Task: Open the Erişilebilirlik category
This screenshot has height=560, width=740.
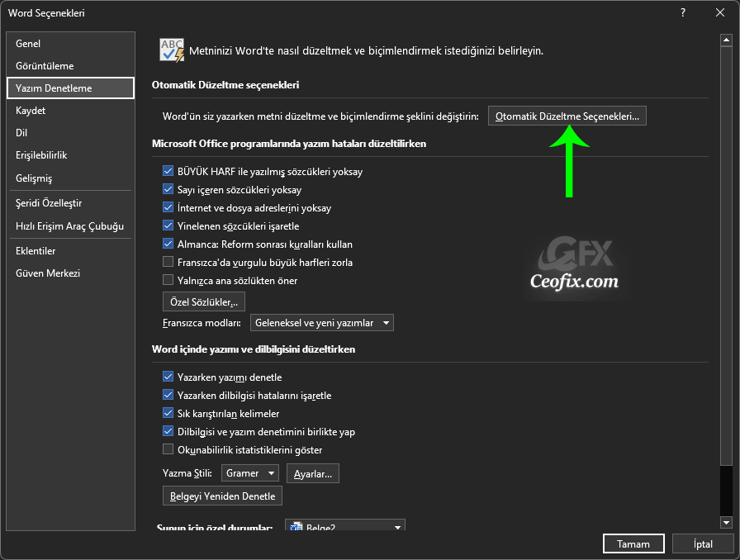Action: [x=71, y=155]
